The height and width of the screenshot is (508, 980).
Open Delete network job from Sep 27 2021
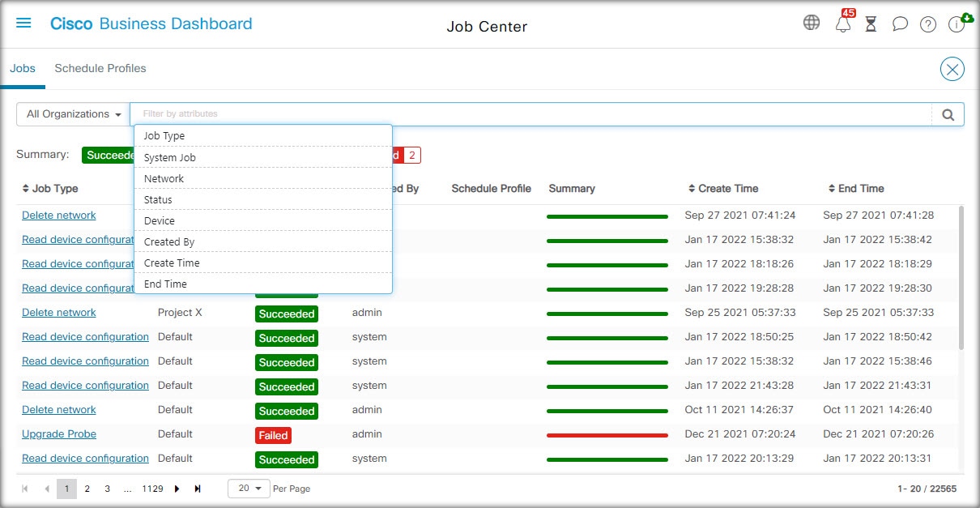(59, 216)
